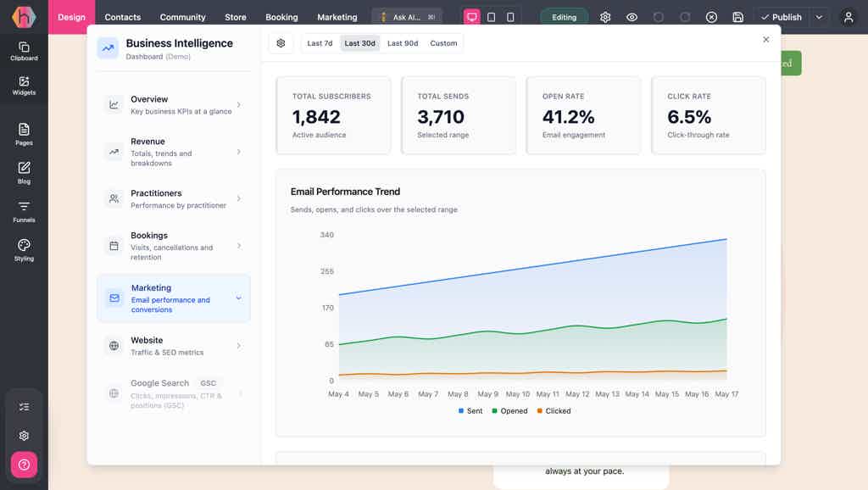Toggle preview with the eye icon
The width and height of the screenshot is (868, 490).
[632, 17]
